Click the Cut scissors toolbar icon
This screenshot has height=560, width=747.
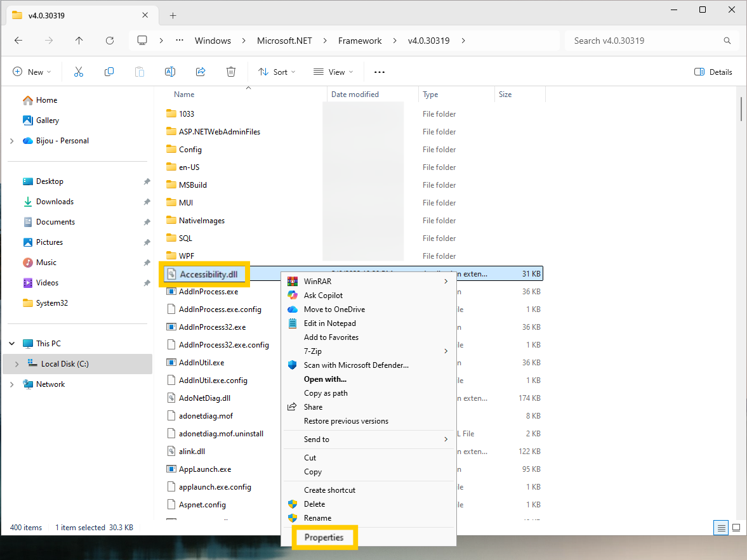[79, 72]
